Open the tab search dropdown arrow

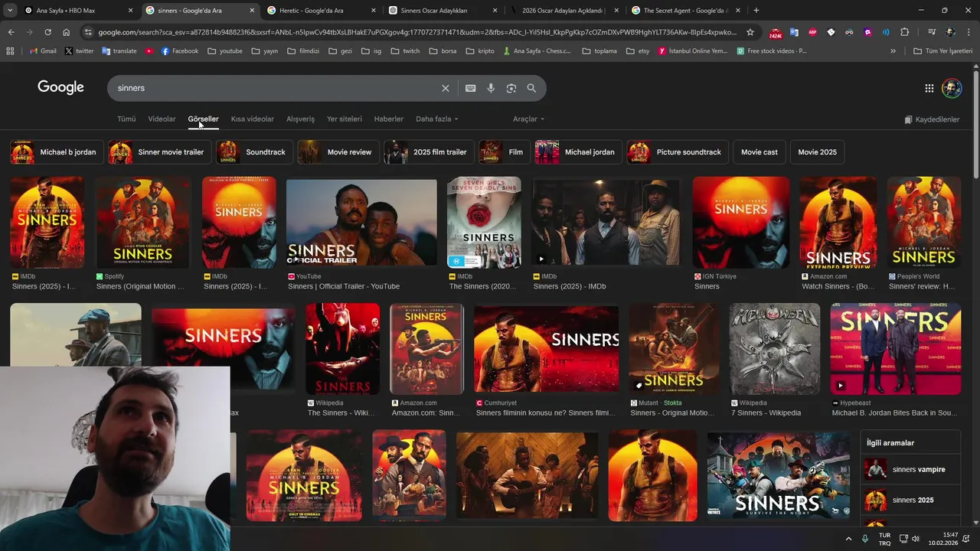click(x=10, y=10)
